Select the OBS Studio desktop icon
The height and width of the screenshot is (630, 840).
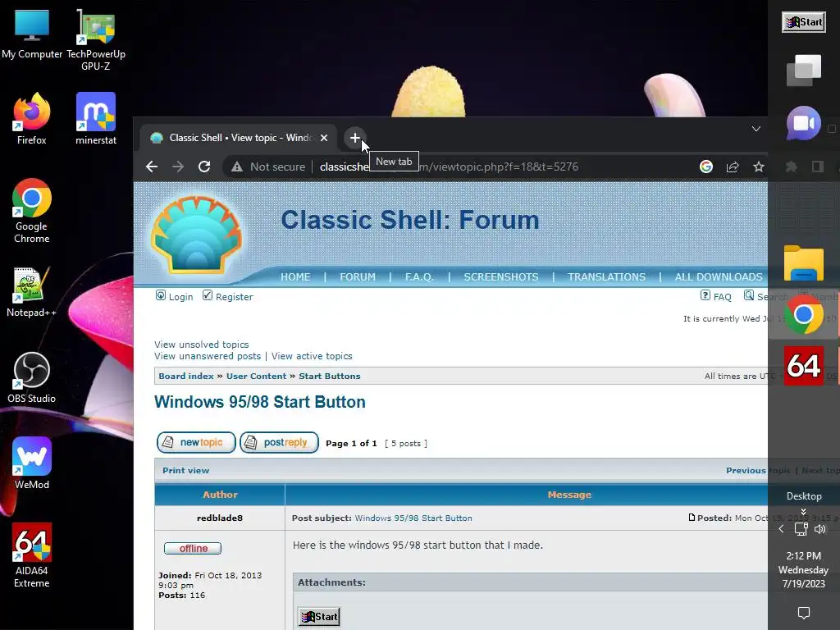point(32,377)
